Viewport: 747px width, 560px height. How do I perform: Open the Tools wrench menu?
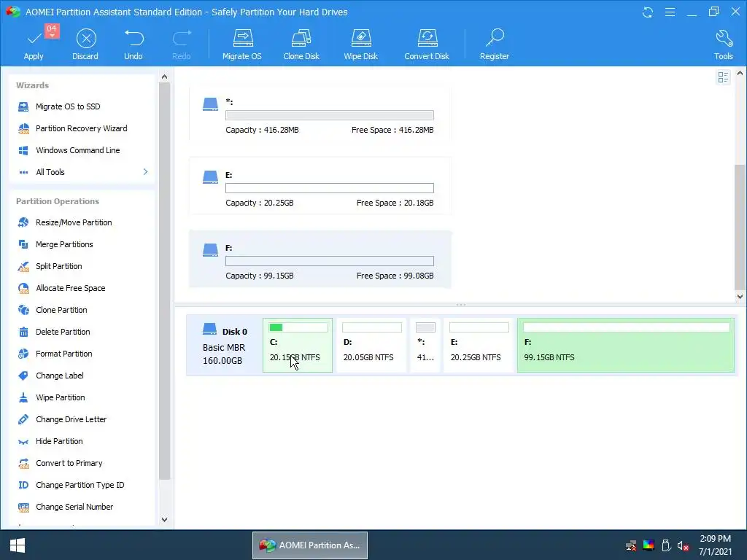click(723, 44)
